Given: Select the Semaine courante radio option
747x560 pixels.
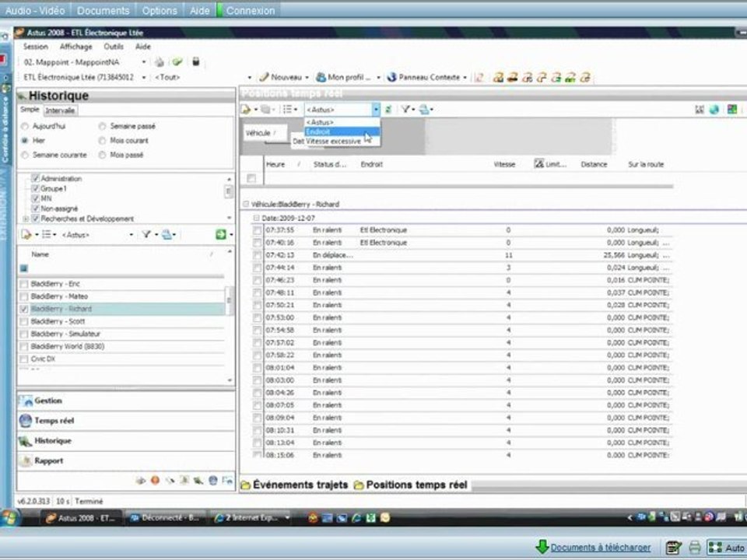Looking at the screenshot, I should tap(25, 156).
